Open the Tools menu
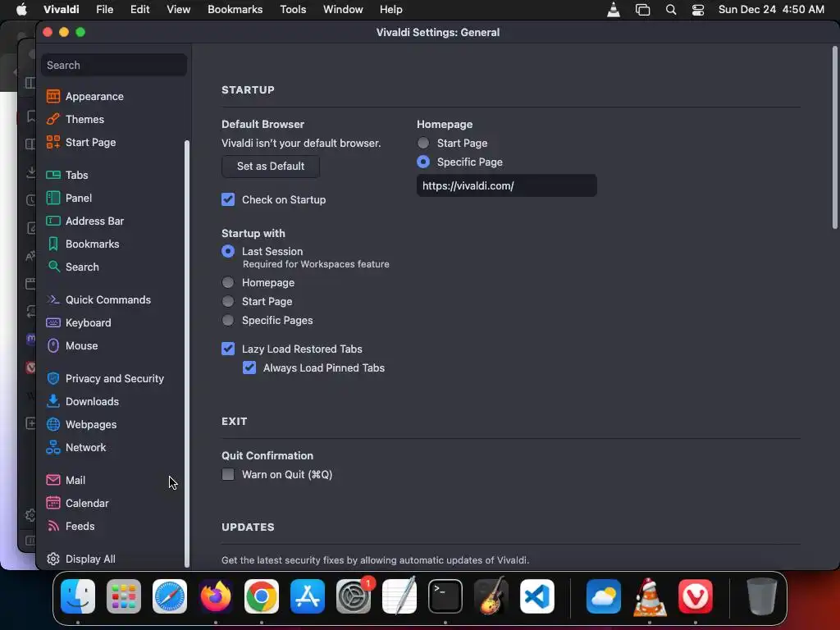The image size is (840, 630). pos(293,10)
